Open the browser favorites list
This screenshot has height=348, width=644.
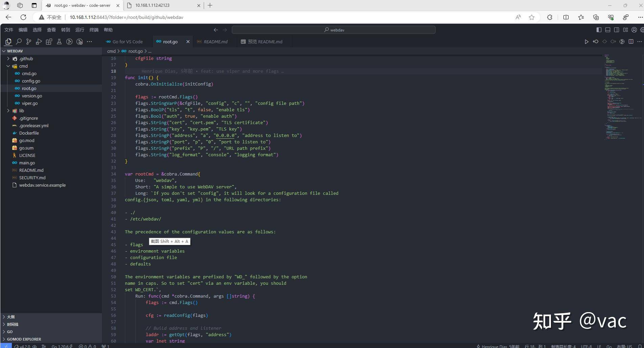(x=581, y=17)
